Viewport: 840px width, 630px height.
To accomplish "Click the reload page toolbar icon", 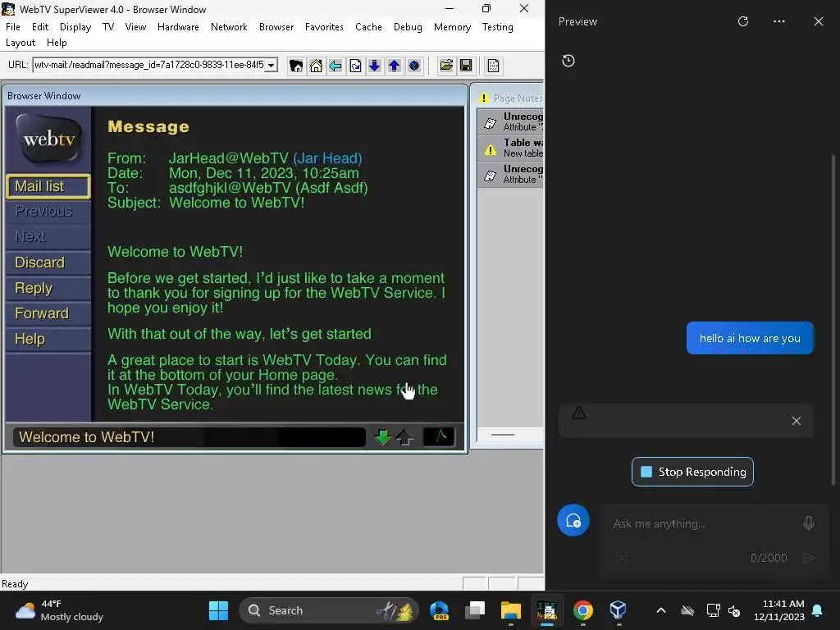I will click(355, 66).
